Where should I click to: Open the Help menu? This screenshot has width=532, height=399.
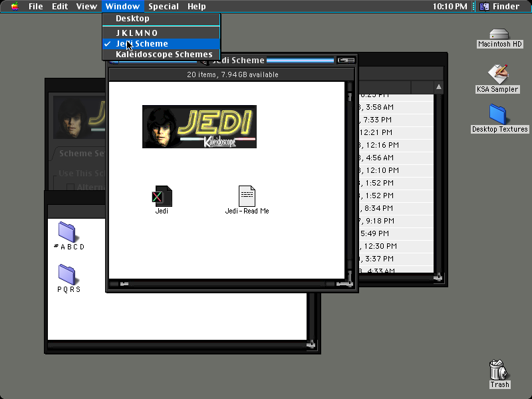197,6
